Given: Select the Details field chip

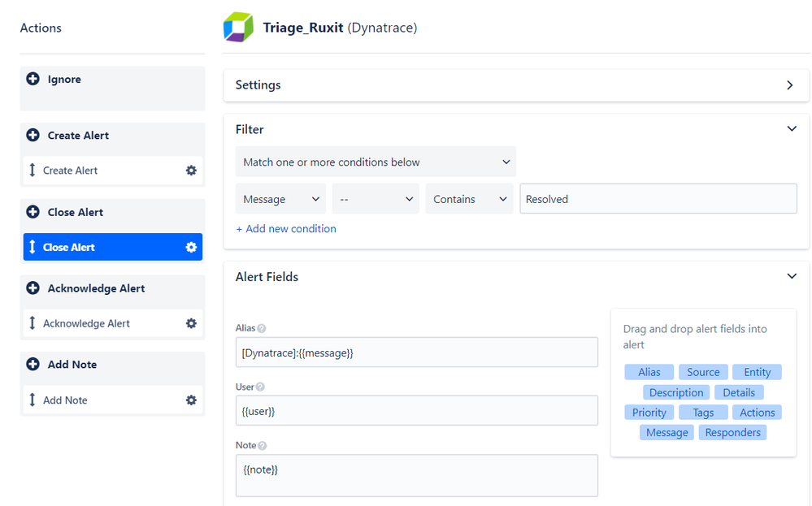Looking at the screenshot, I should (739, 392).
